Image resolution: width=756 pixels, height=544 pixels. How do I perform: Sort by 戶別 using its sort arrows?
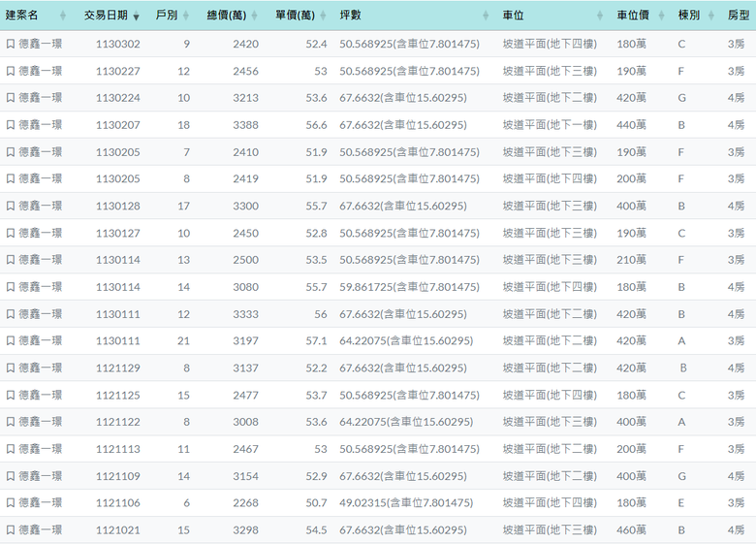point(186,16)
